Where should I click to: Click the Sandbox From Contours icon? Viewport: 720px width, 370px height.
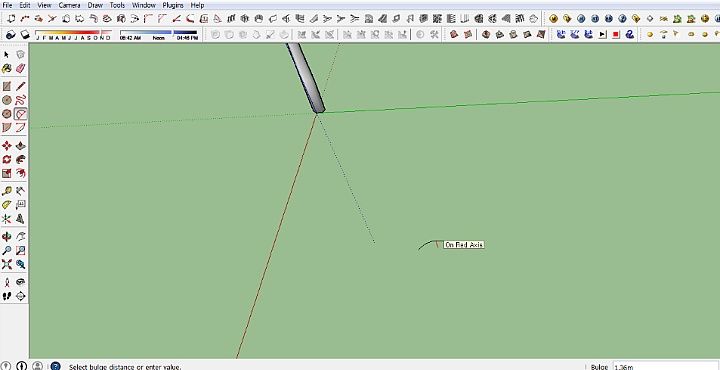pos(454,34)
